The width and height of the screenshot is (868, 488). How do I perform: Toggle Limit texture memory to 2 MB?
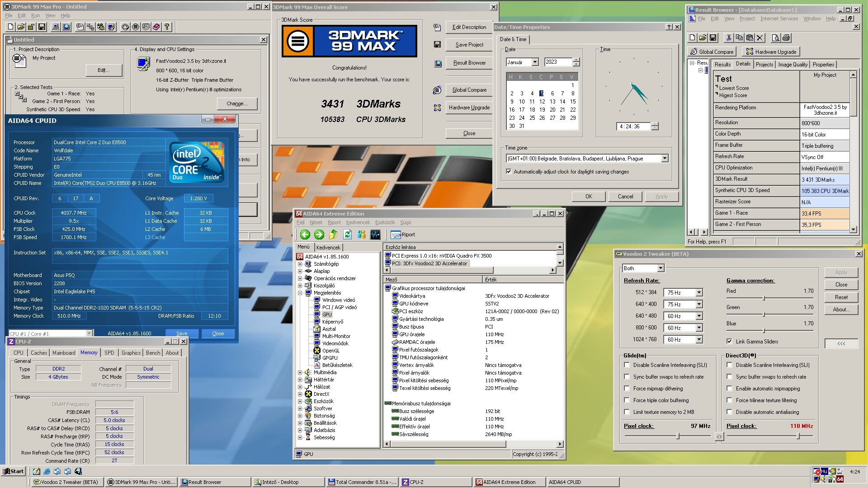point(627,412)
